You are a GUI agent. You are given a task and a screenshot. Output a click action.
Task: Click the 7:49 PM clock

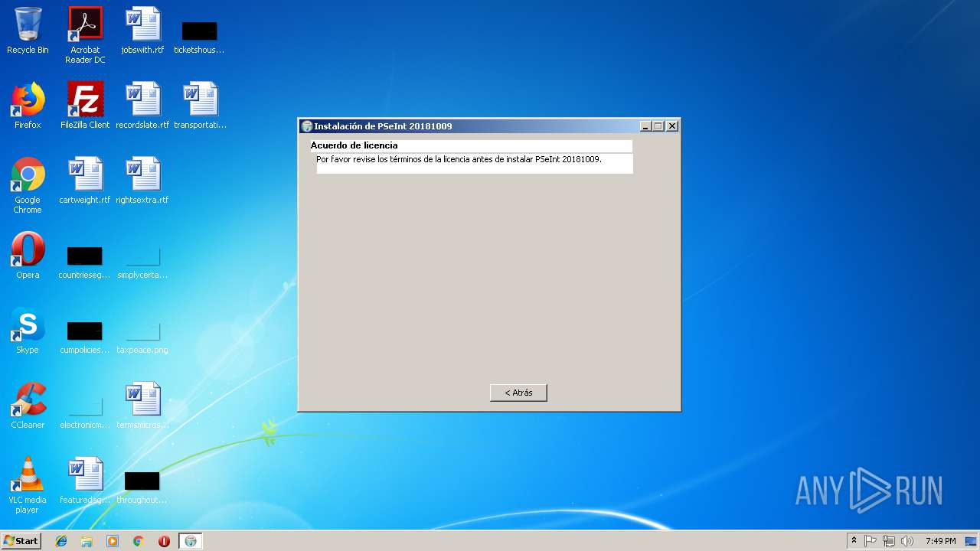[940, 541]
